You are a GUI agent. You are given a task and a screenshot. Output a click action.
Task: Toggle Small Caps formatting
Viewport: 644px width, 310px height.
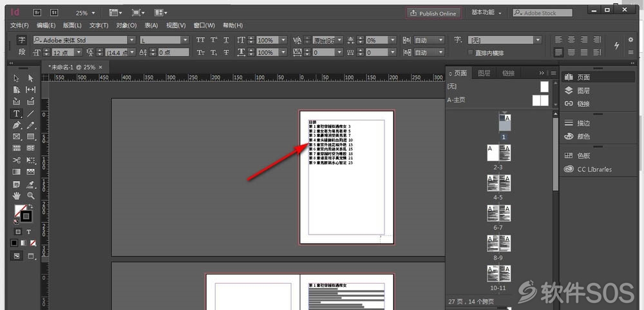point(200,52)
